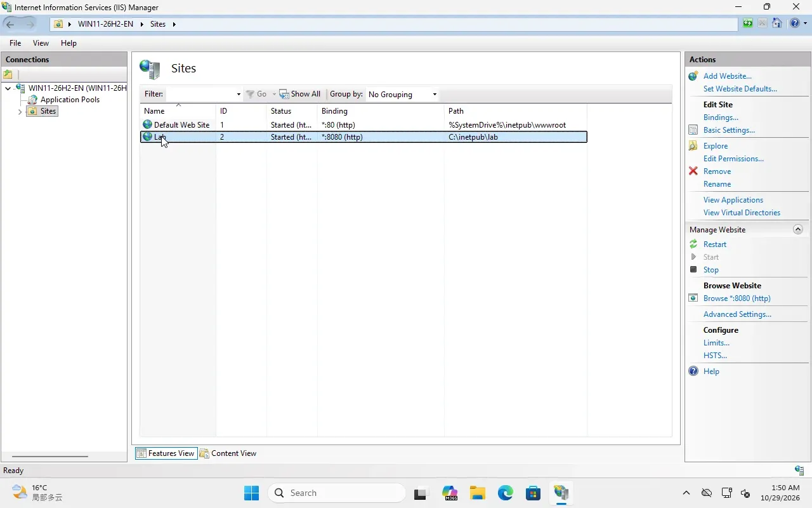Click the Binding column header
The image size is (812, 508).
381,110
